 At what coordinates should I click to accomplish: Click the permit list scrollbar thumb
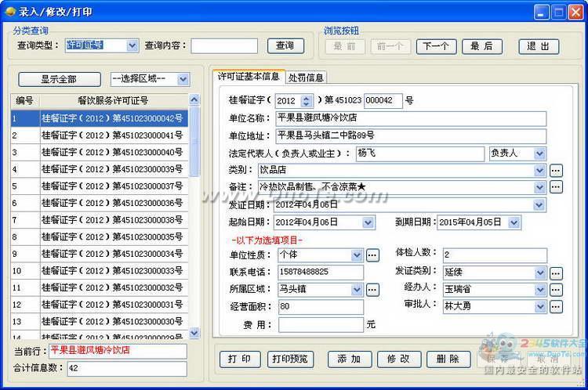[x=194, y=141]
